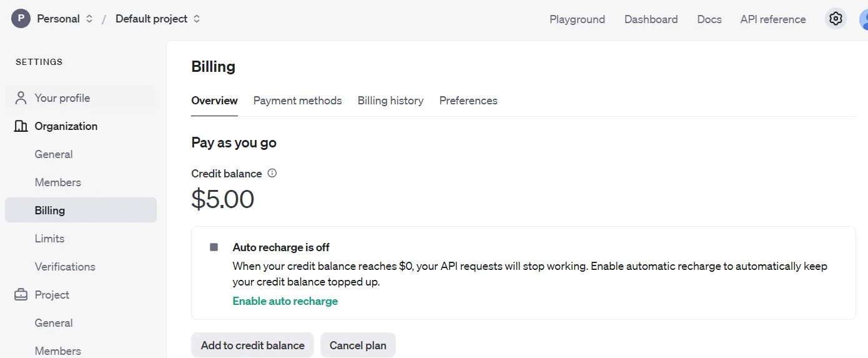The width and height of the screenshot is (868, 358).
Task: Click the purple P organization avatar
Action: click(x=21, y=19)
